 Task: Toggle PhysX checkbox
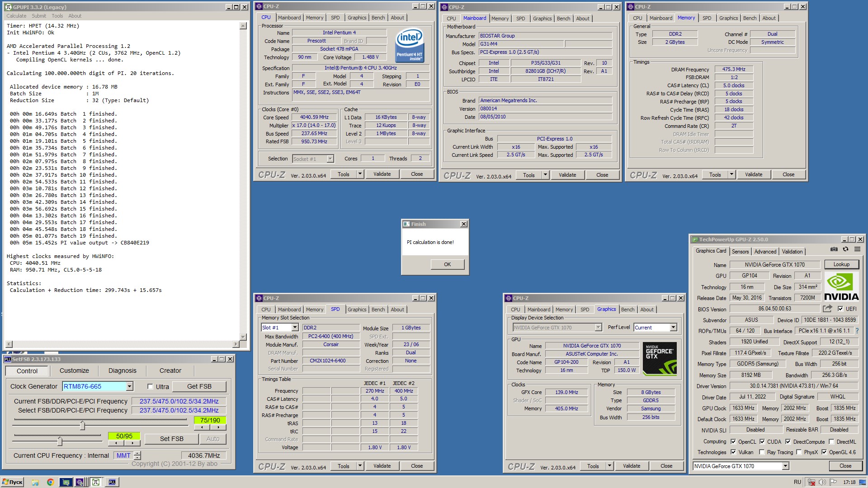pyautogui.click(x=799, y=452)
